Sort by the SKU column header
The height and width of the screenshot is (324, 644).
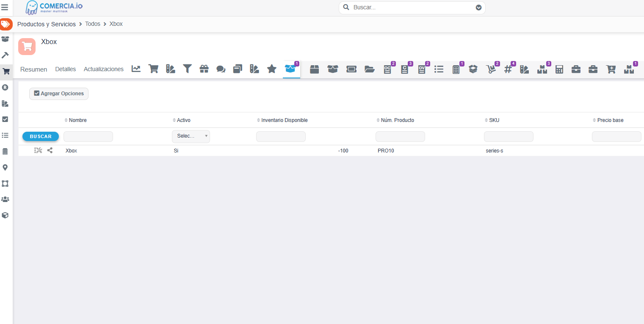[492, 120]
